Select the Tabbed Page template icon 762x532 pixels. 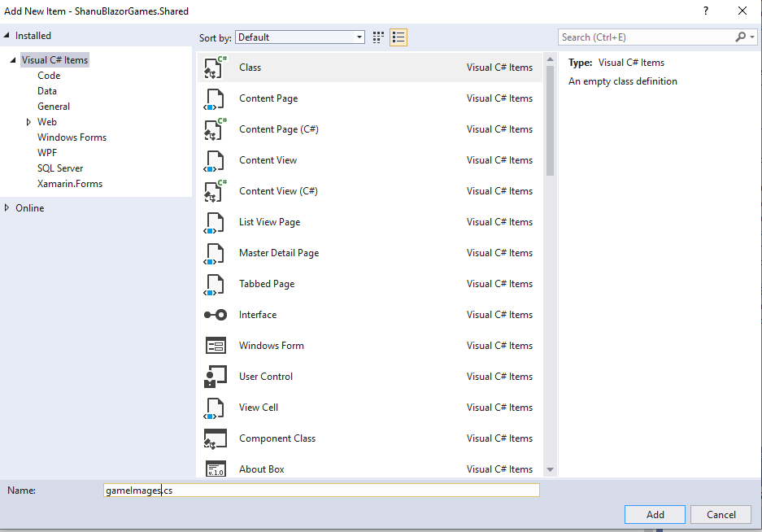pyautogui.click(x=215, y=285)
